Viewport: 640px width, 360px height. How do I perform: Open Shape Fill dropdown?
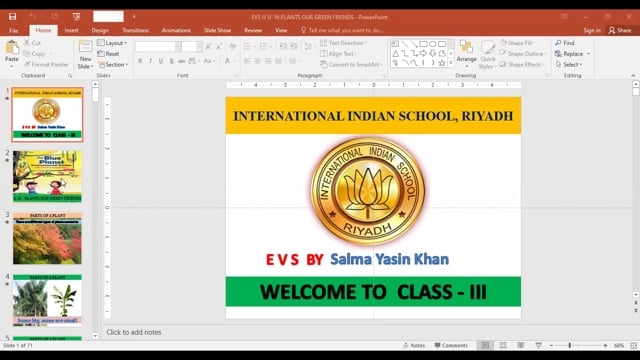click(518, 43)
